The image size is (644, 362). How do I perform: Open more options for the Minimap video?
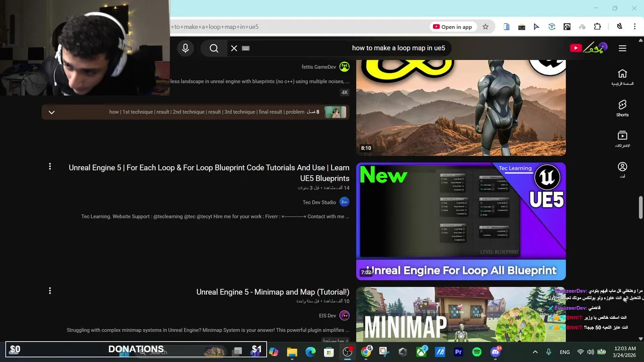coord(50,291)
